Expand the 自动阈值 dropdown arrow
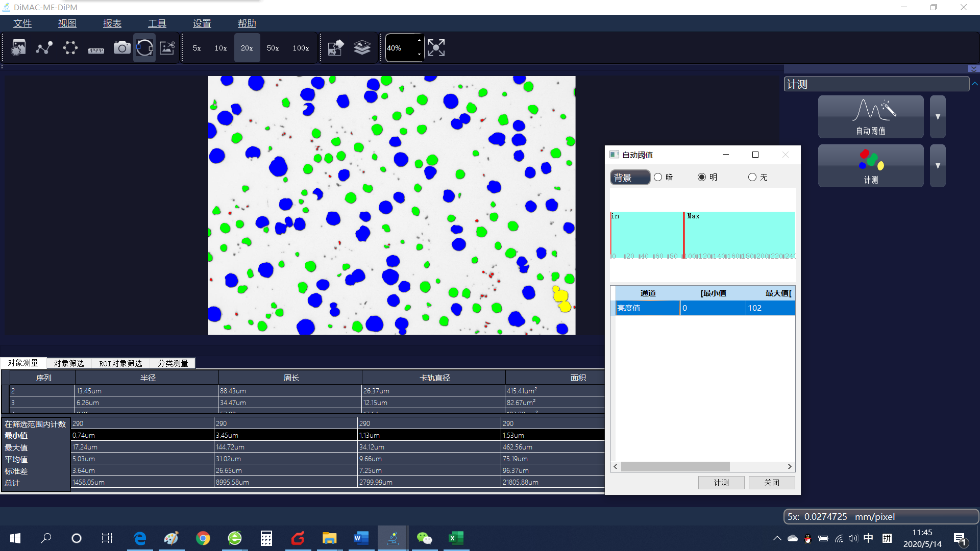980x551 pixels. (937, 116)
